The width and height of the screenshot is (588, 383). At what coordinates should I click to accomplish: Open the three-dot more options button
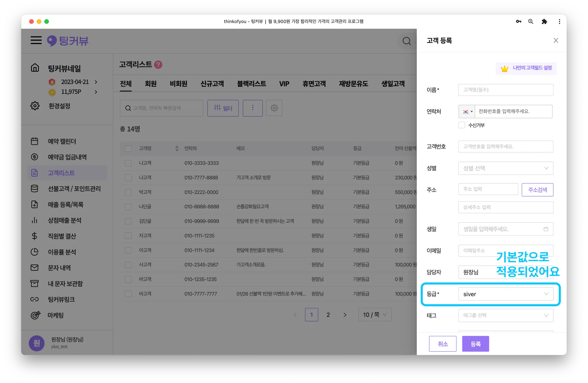(x=253, y=108)
